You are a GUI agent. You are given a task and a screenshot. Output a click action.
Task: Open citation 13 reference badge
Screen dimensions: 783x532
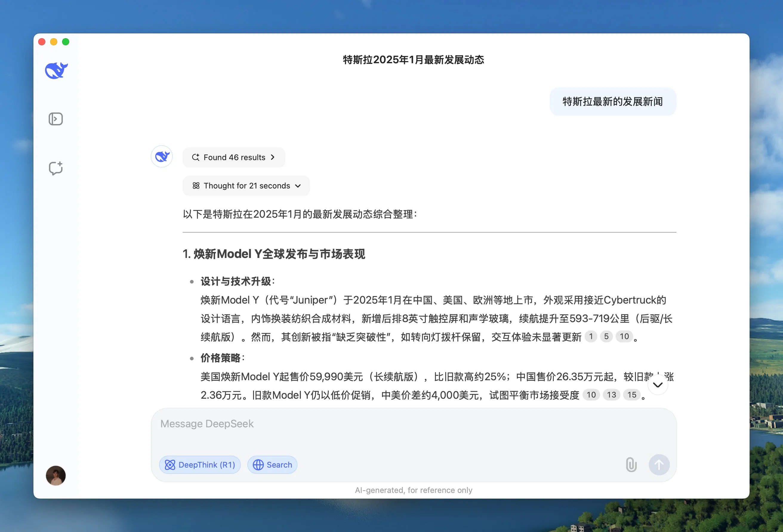point(611,395)
